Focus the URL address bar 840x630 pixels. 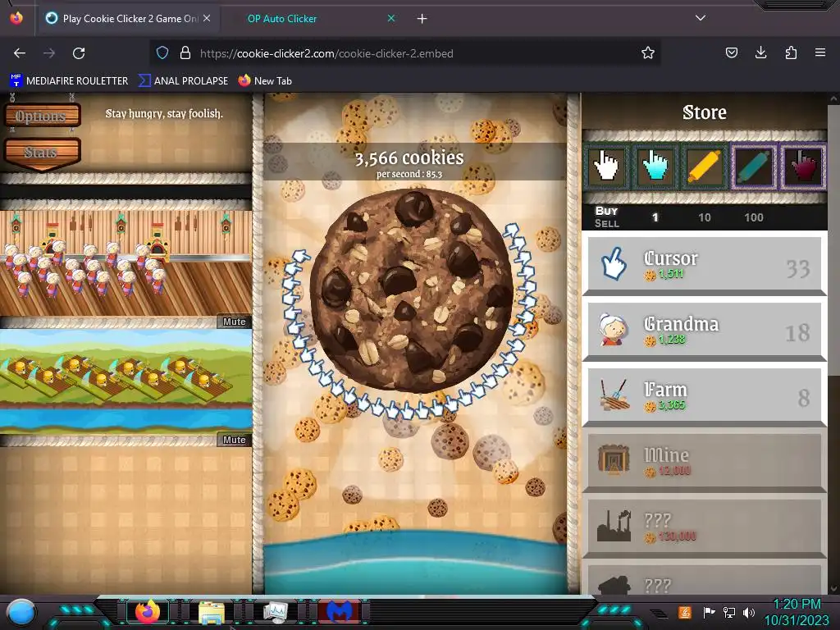click(x=407, y=53)
